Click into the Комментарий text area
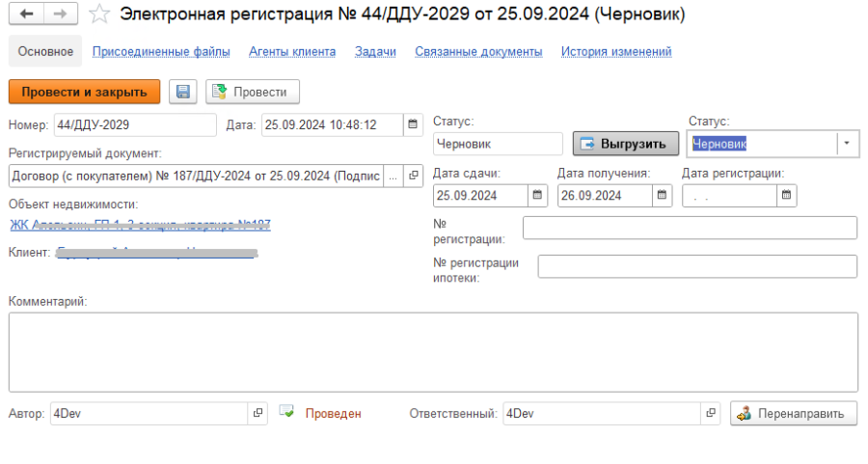 (x=432, y=352)
